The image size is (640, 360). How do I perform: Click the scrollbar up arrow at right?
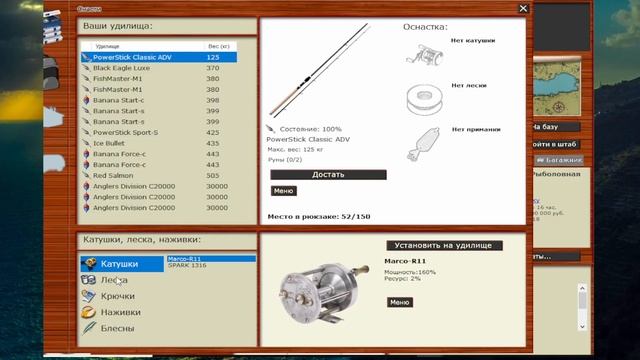click(x=582, y=289)
